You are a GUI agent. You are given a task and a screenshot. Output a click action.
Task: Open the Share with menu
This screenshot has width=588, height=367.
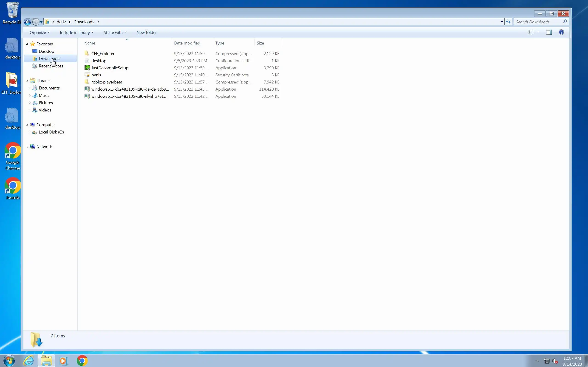[x=115, y=33]
